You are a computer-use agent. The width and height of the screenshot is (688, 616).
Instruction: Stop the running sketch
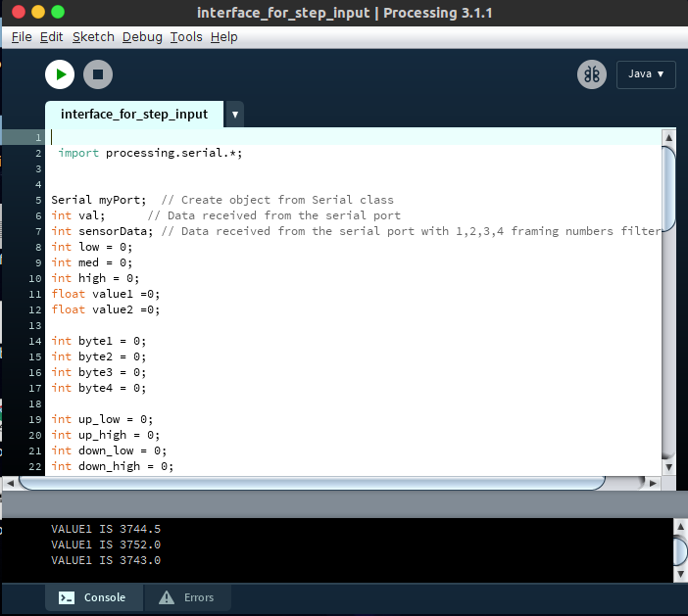pyautogui.click(x=98, y=74)
